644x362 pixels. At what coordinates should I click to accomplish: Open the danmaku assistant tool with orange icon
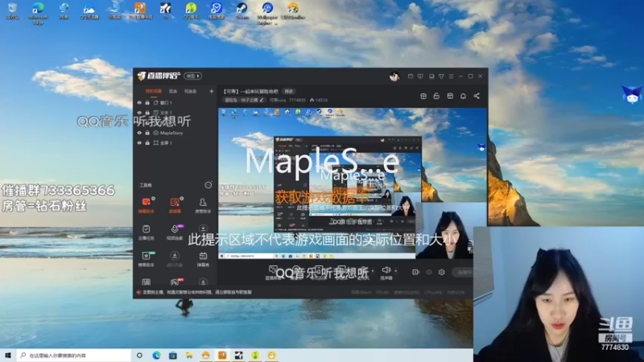(147, 204)
